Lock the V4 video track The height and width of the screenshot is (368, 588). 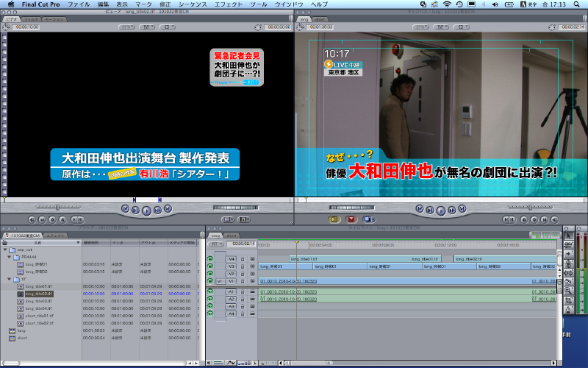pos(243,259)
